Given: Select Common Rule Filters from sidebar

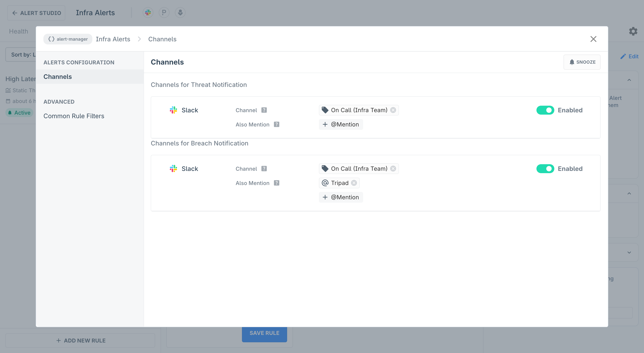Looking at the screenshot, I should click(x=74, y=116).
